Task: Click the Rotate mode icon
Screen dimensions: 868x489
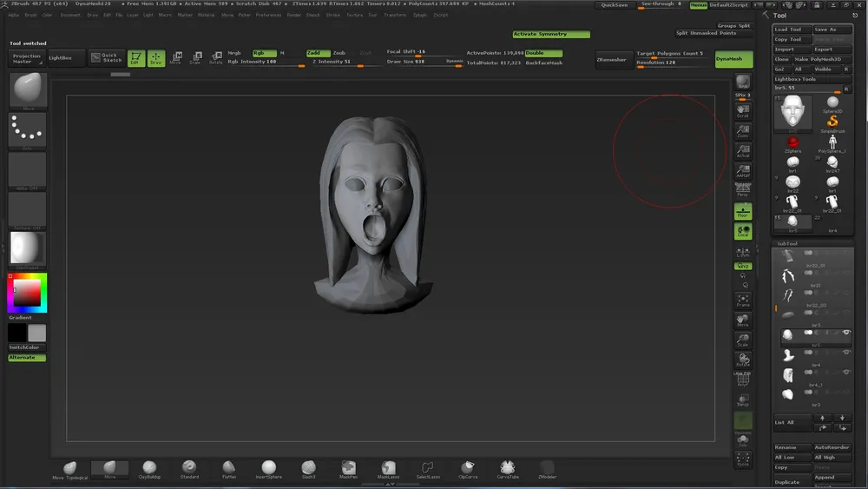Action: (214, 58)
